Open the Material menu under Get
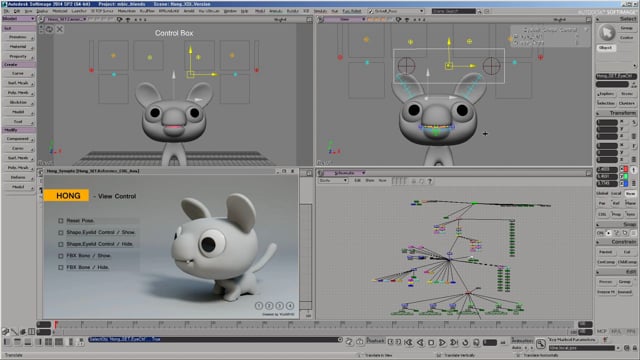 click(19, 47)
